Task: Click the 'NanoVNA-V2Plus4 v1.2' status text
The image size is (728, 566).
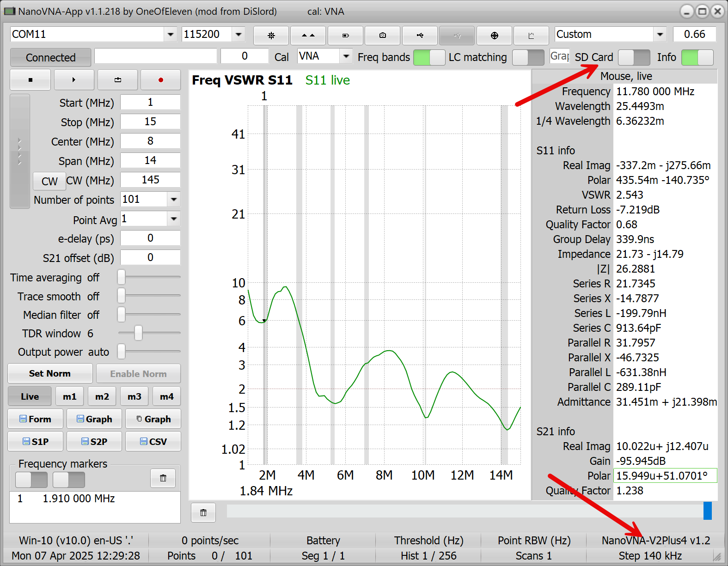Action: click(656, 540)
